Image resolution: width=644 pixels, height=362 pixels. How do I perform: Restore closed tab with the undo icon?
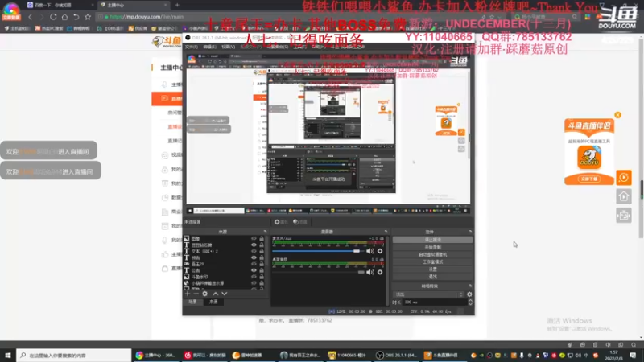click(x=76, y=17)
